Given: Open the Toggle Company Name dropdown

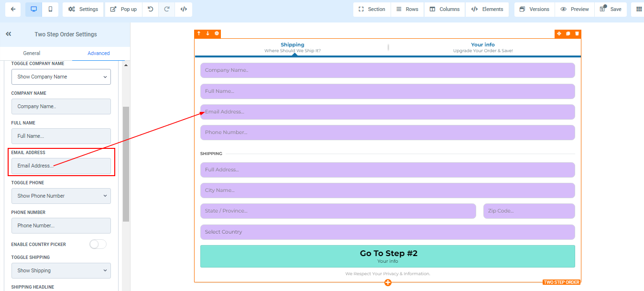Looking at the screenshot, I should [x=61, y=77].
